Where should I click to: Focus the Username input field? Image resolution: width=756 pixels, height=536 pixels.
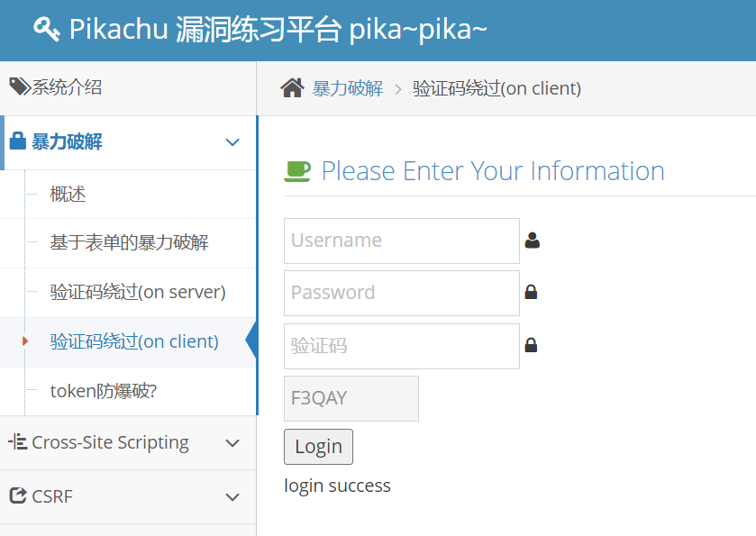[401, 241]
